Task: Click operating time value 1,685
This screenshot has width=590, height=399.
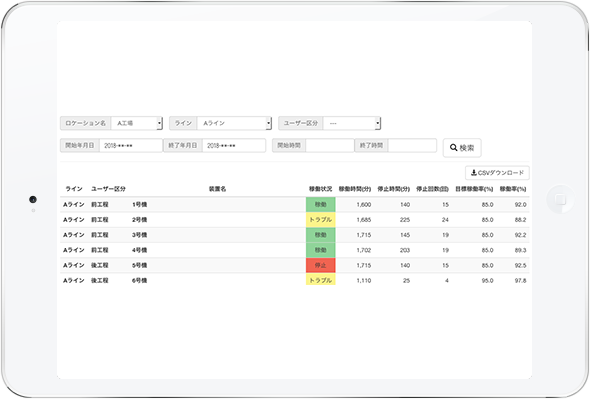Action: (x=364, y=220)
